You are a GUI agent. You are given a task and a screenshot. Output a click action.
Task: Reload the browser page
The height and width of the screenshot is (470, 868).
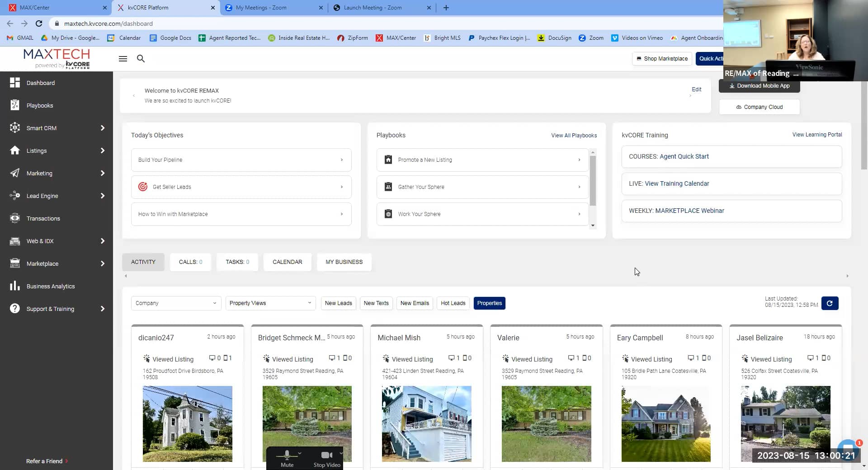click(39, 23)
